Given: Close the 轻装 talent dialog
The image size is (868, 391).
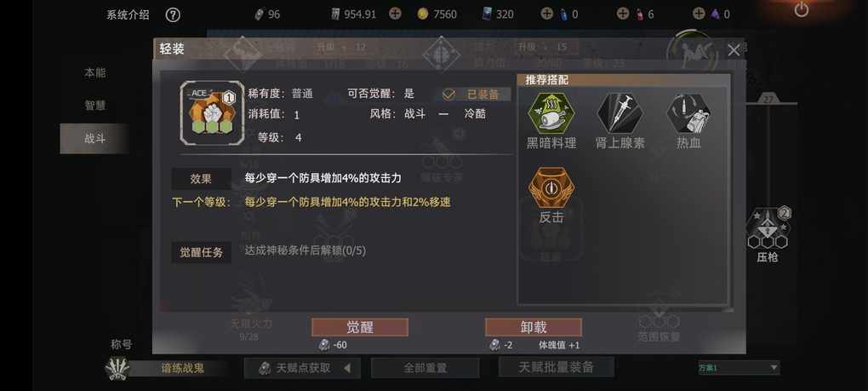Looking at the screenshot, I should 734,50.
